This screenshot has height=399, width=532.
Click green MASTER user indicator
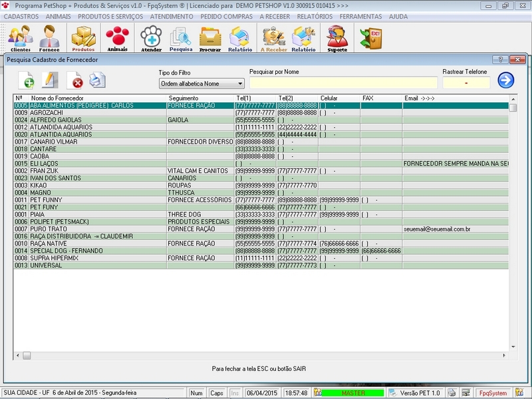[353, 393]
